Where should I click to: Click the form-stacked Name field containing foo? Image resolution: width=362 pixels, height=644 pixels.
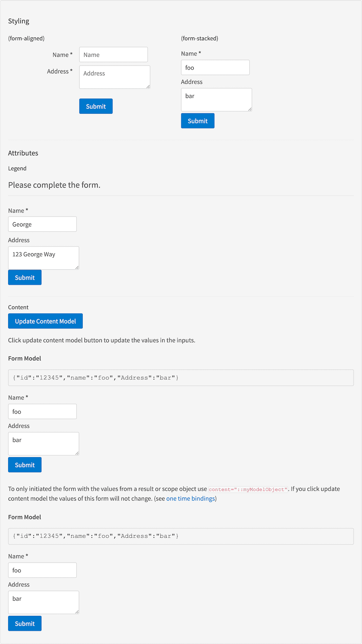tap(215, 67)
